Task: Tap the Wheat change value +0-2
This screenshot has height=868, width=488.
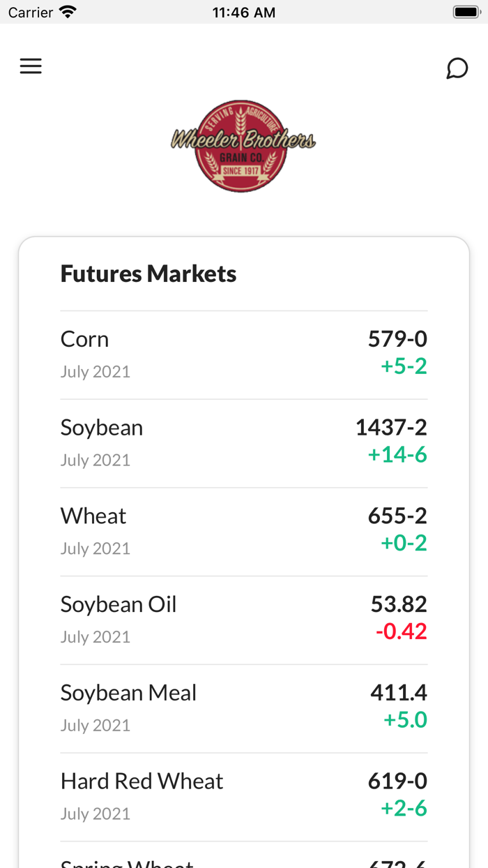Action: [x=404, y=543]
